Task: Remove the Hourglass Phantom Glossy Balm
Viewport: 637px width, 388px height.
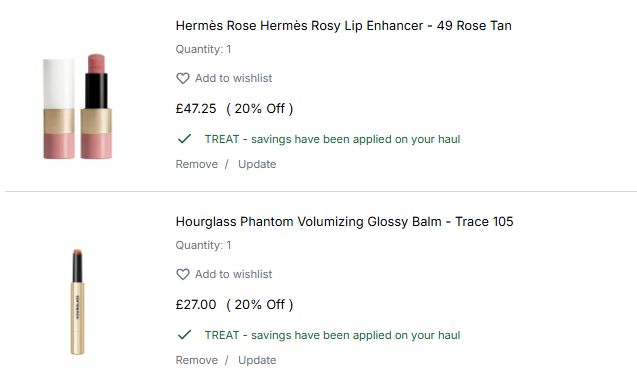Action: tap(197, 360)
